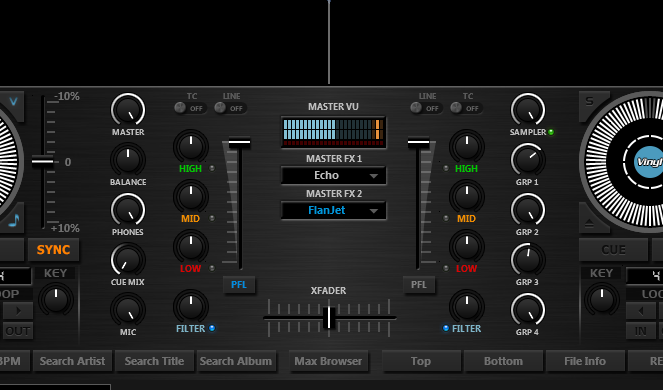Toggle left HIGH kill LED

click(212, 168)
